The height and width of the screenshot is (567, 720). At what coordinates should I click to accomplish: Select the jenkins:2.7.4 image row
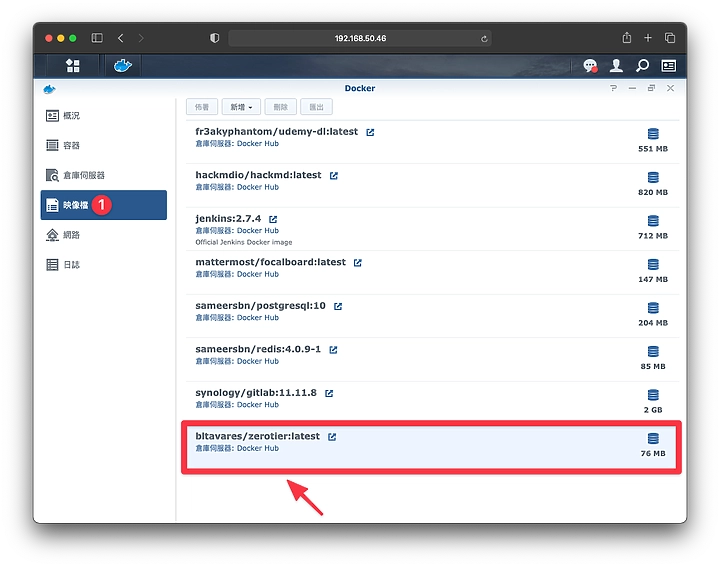433,229
